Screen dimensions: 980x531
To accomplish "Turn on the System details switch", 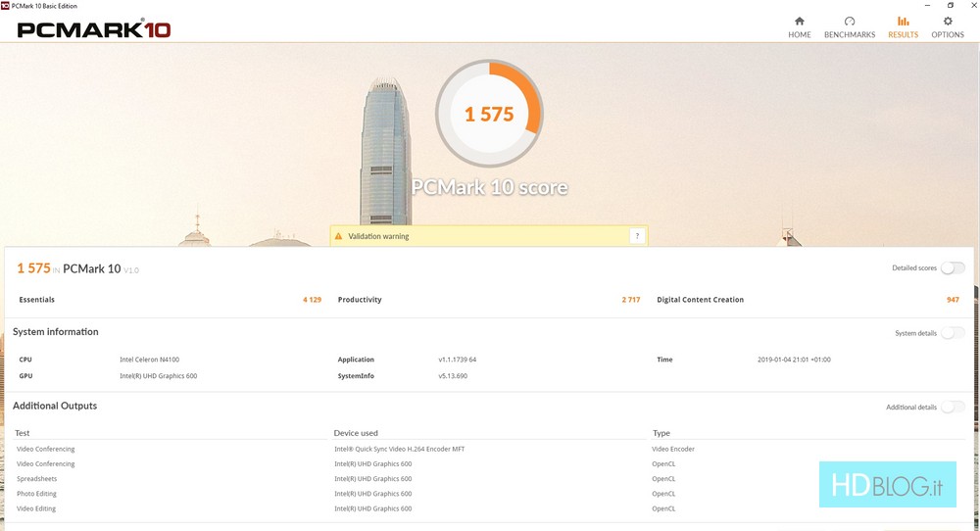I will 952,333.
